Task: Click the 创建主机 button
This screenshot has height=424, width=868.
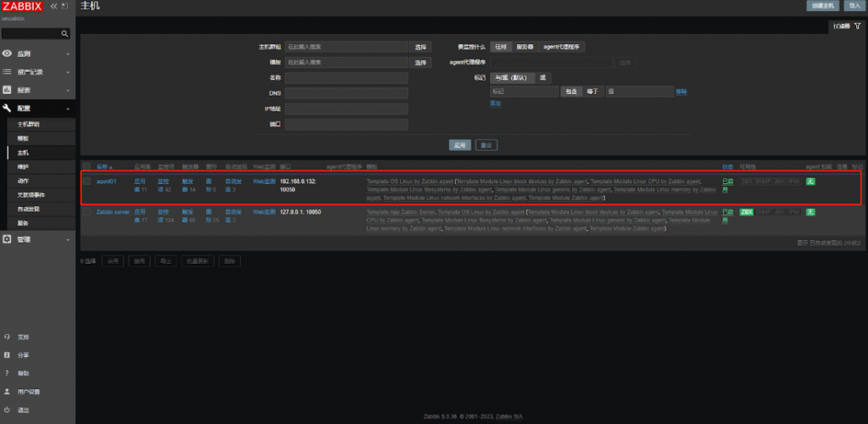Action: click(822, 6)
